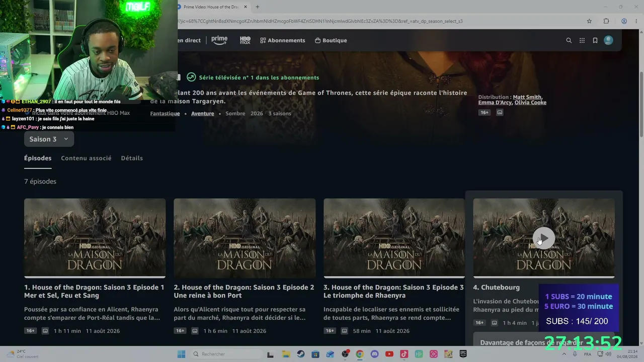Open the HBO Max channel logo
644x362 pixels.
[x=245, y=40]
